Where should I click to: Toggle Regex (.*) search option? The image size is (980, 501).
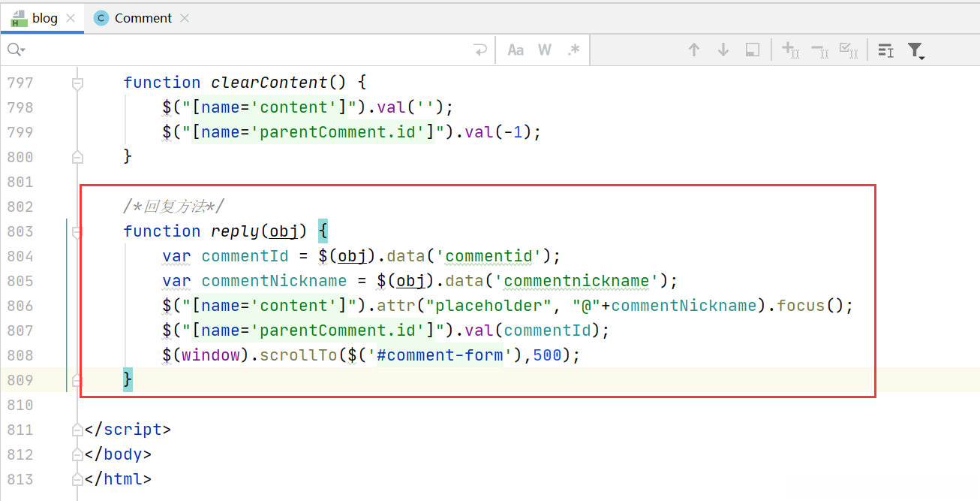click(574, 50)
